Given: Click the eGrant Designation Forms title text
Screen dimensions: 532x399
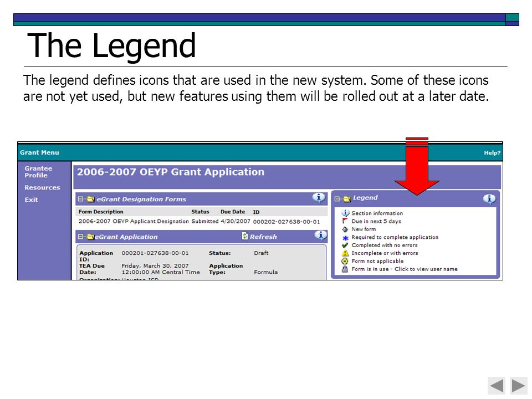Looking at the screenshot, I should point(141,199).
